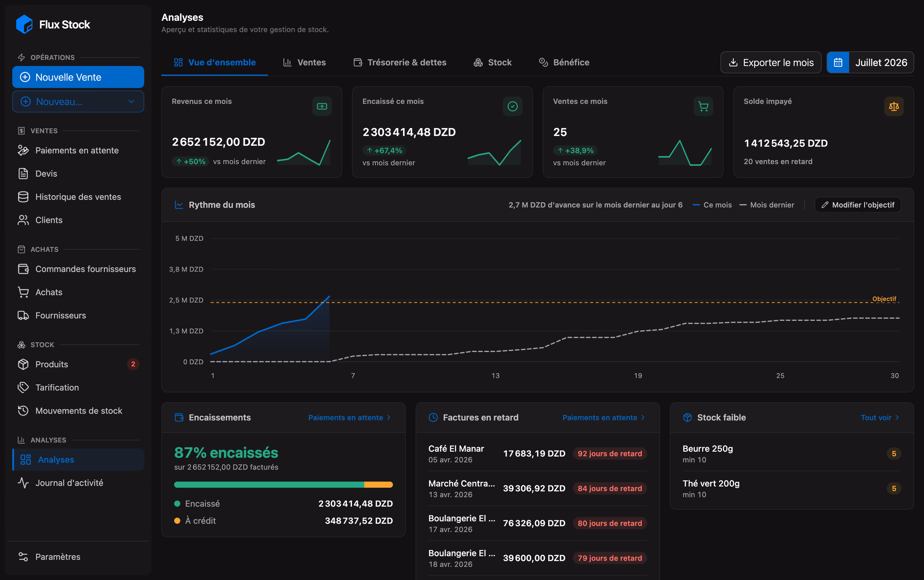The height and width of the screenshot is (580, 924).
Task: Click the 20 ventes en retard text
Action: click(778, 161)
